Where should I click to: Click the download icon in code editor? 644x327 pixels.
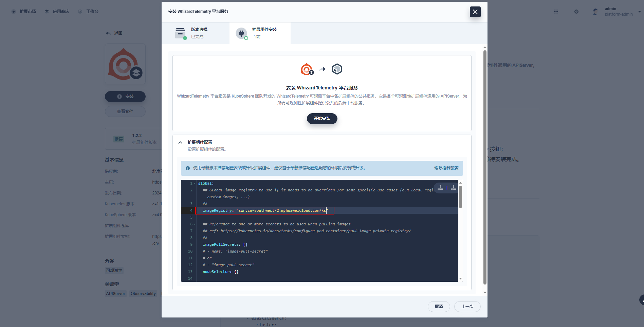tap(454, 188)
